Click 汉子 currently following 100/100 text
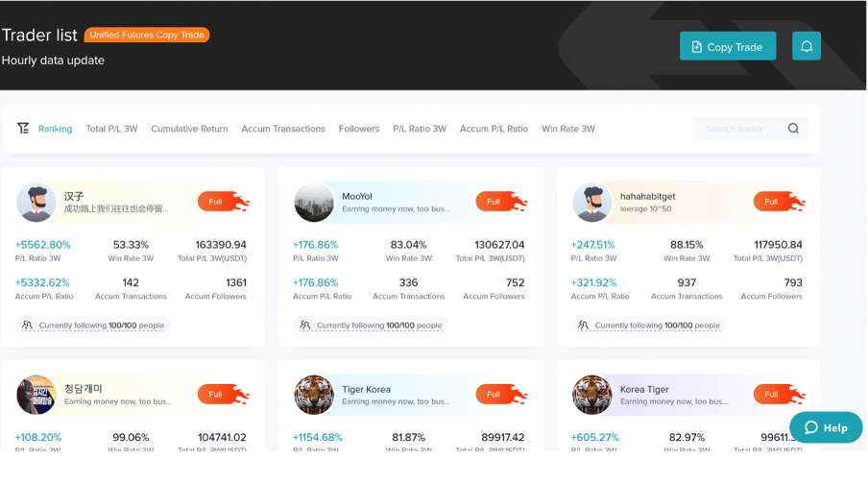 coord(102,325)
